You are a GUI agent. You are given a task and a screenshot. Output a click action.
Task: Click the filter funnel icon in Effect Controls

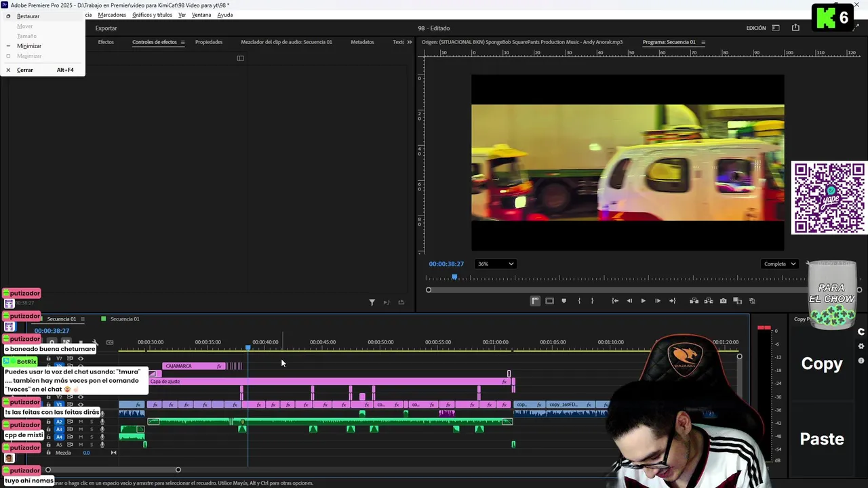(372, 302)
